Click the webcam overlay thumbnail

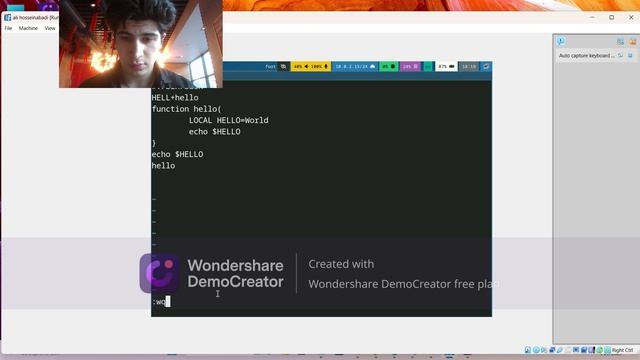pos(141,44)
